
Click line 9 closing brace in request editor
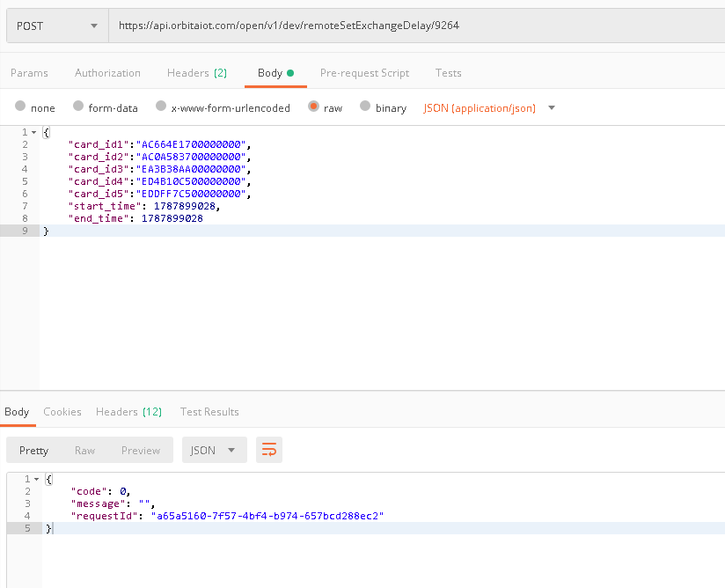(x=46, y=231)
